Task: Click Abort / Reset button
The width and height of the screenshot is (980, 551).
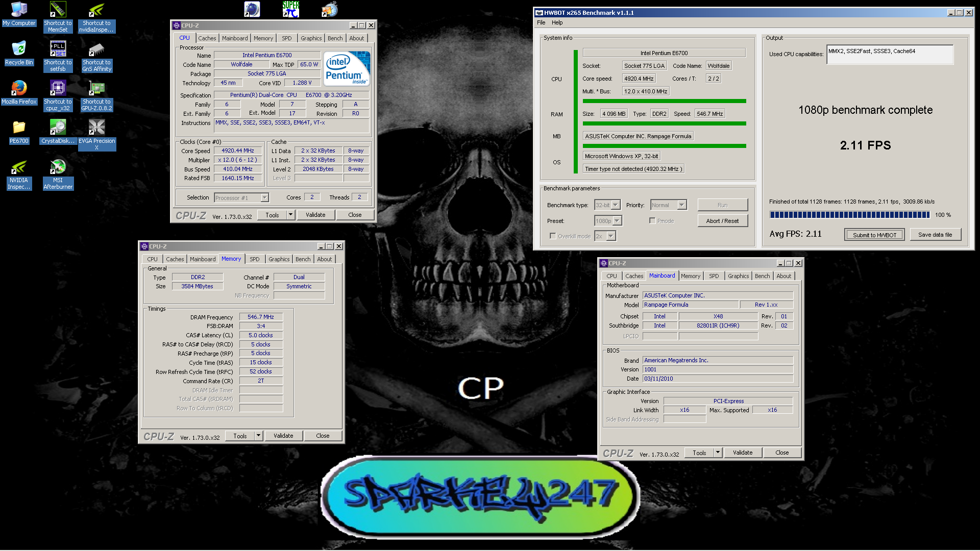Action: (x=722, y=221)
